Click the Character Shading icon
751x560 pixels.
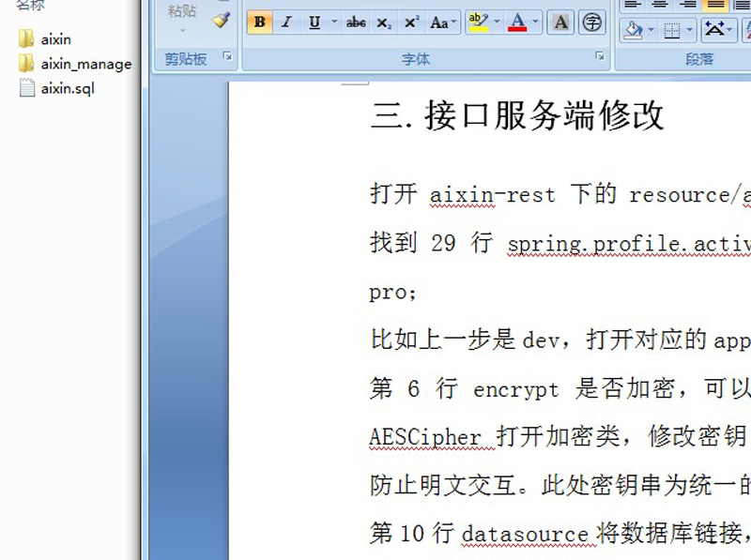[x=560, y=23]
